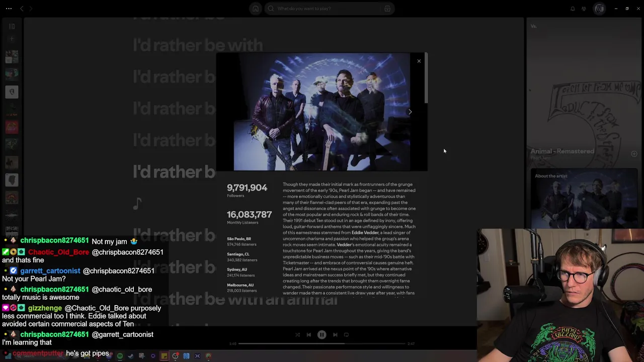
Task: Click the 'What do you want to play?' search box
Action: 330,9
